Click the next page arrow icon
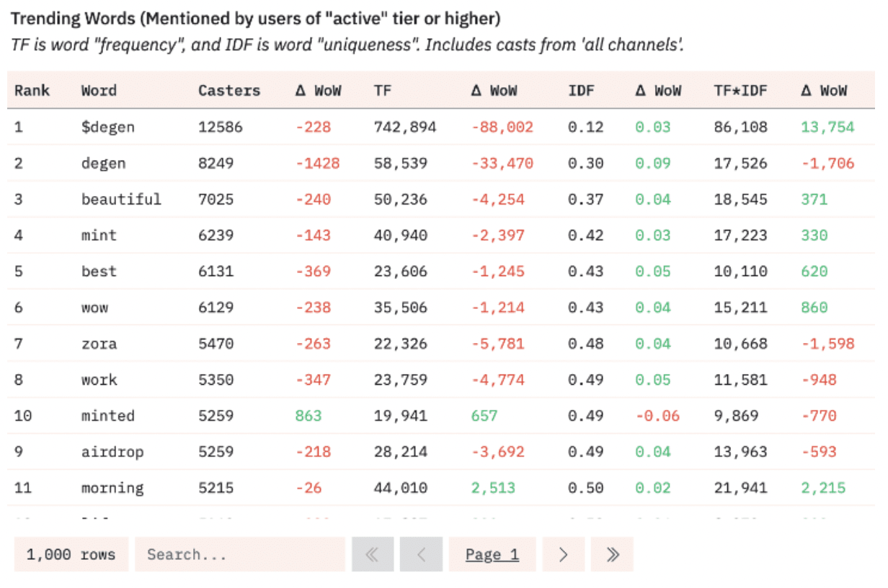Screen dimensions: 888x588 tap(564, 554)
